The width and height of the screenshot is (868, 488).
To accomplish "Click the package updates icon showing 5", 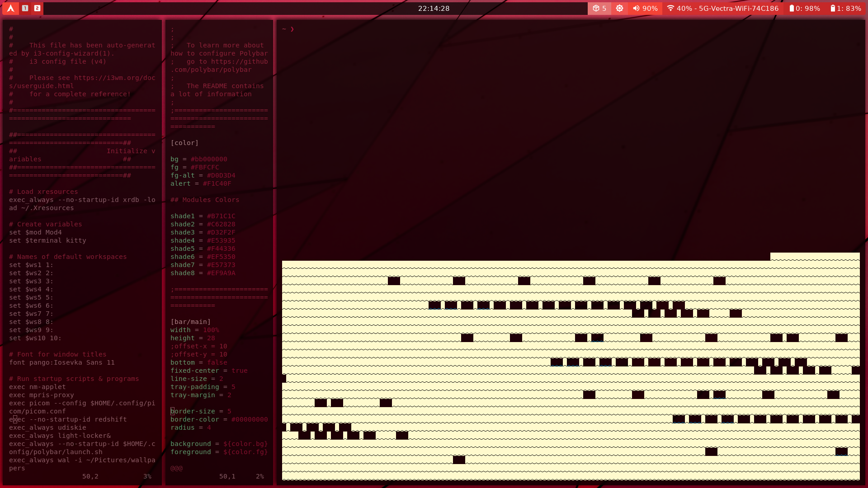I will [599, 8].
